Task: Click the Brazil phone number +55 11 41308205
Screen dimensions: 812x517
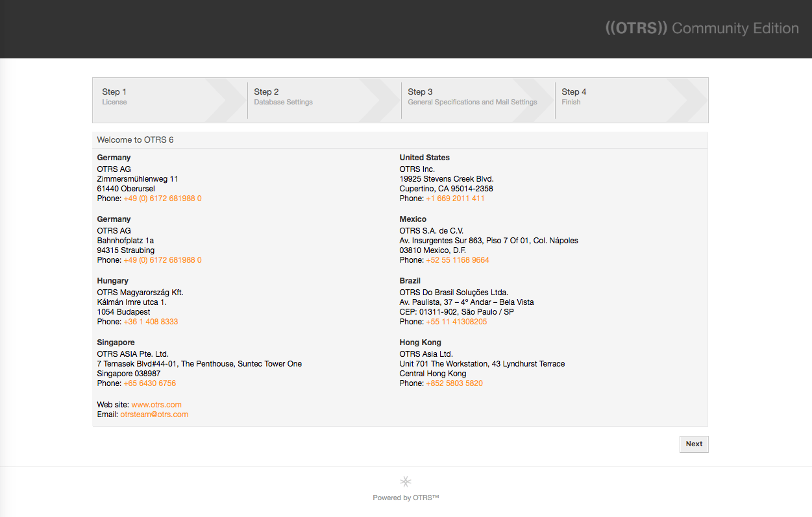Action: coord(456,322)
